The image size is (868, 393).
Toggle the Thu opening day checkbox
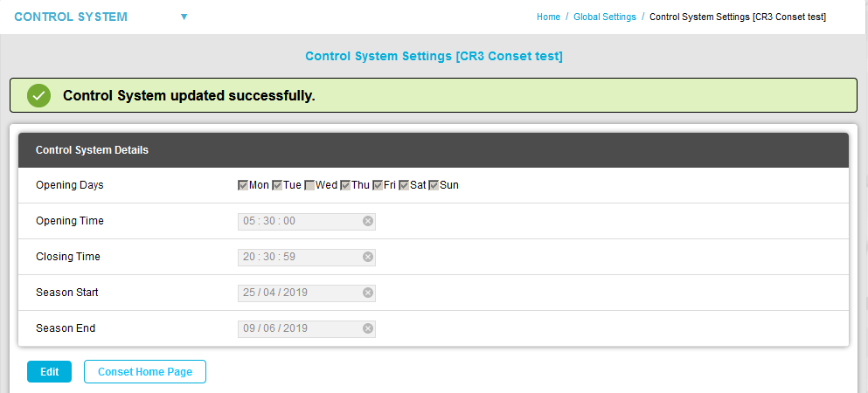(x=345, y=185)
